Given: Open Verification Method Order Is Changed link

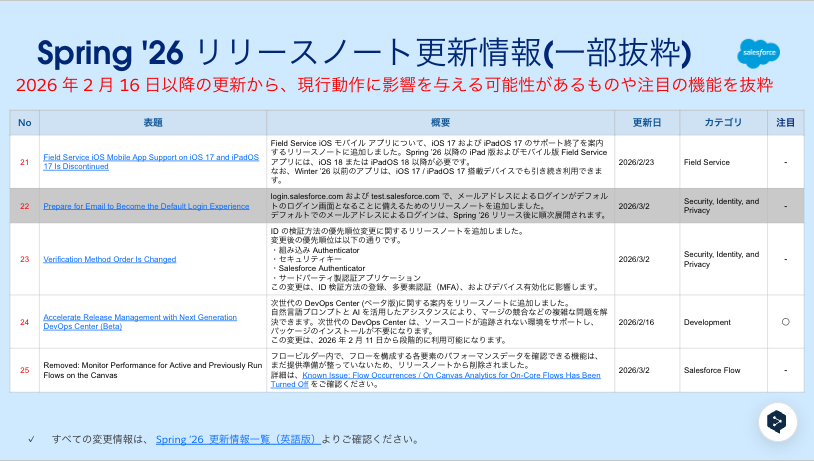Looking at the screenshot, I should [x=110, y=259].
